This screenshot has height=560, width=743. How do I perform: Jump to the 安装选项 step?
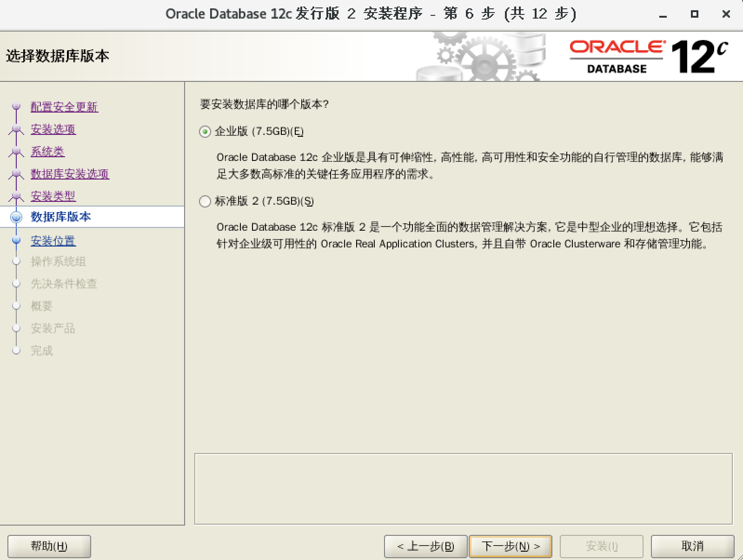tap(53, 129)
